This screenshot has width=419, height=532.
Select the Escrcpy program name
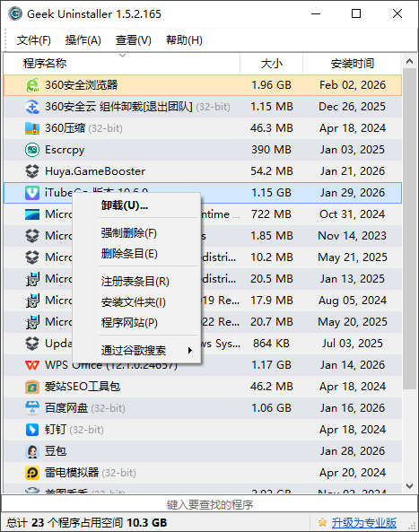[x=65, y=150]
